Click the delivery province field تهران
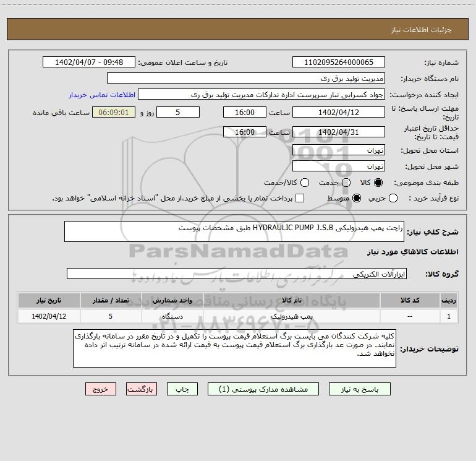Image resolution: width=476 pixels, height=461 pixels. point(339,150)
